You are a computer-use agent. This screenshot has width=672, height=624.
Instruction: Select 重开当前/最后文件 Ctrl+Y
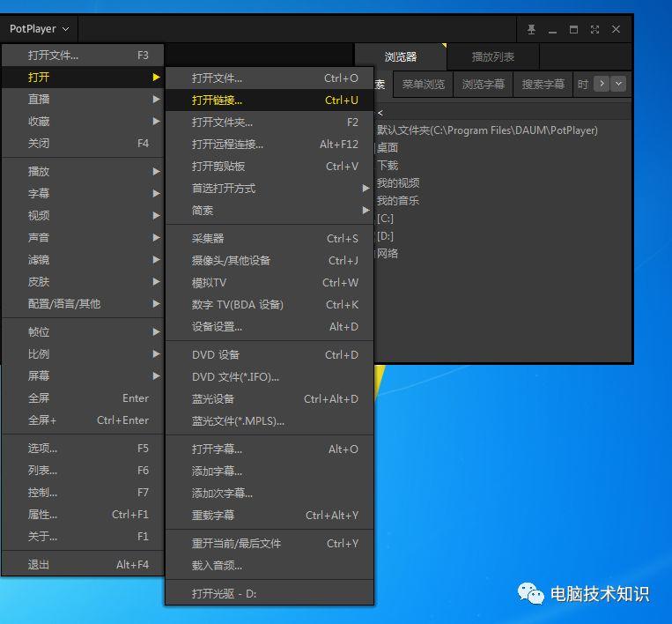click(x=270, y=544)
